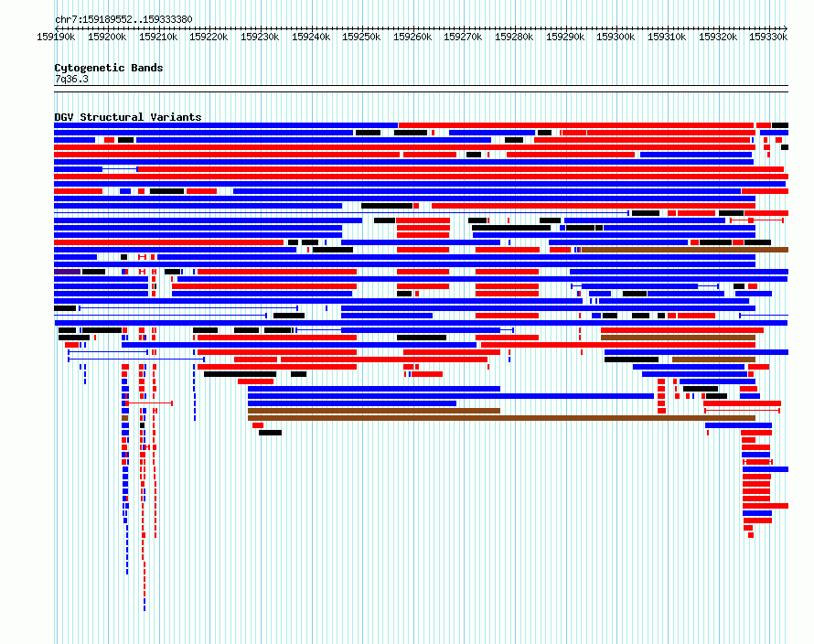Click ruler label 159300k
This screenshot has width=814, height=644.
click(616, 37)
